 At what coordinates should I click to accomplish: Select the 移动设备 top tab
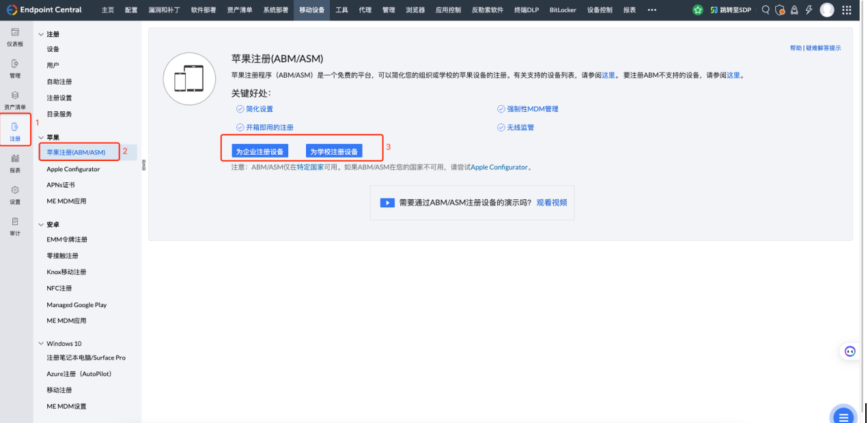tap(312, 10)
